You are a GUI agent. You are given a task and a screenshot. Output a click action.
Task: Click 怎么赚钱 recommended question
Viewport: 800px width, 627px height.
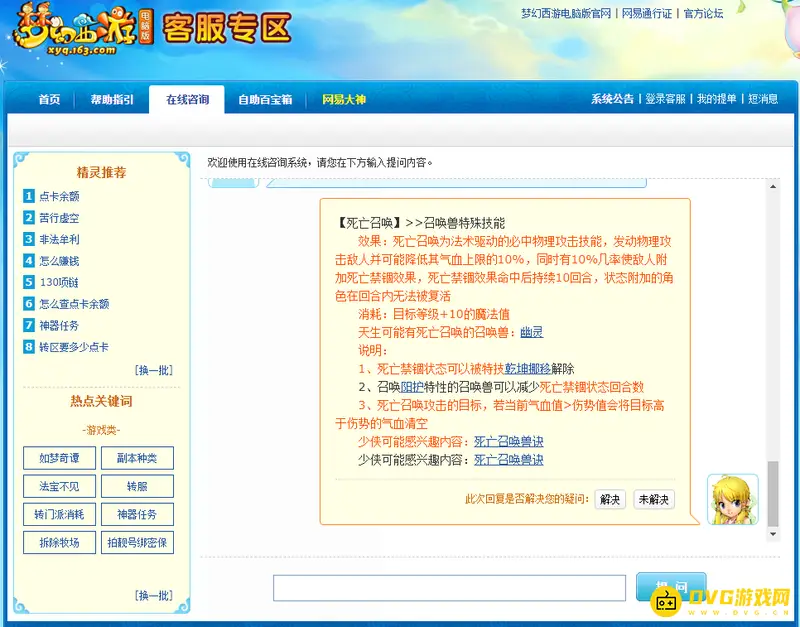(x=59, y=261)
